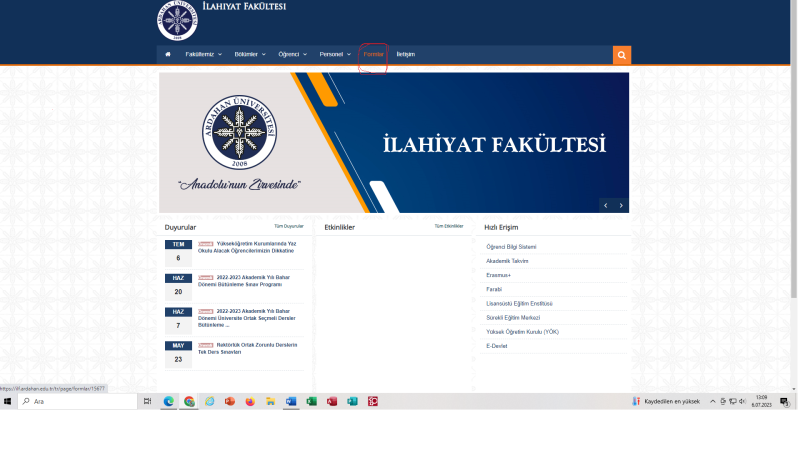This screenshot has height=450, width=800.
Task: Switch to Microsoft Word in the taskbar
Action: [291, 402]
